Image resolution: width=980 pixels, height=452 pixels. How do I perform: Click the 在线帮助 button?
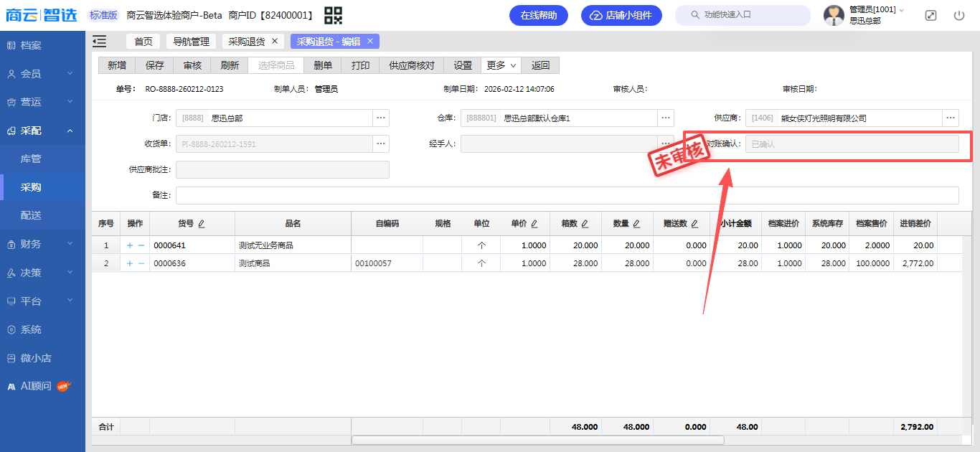538,15
